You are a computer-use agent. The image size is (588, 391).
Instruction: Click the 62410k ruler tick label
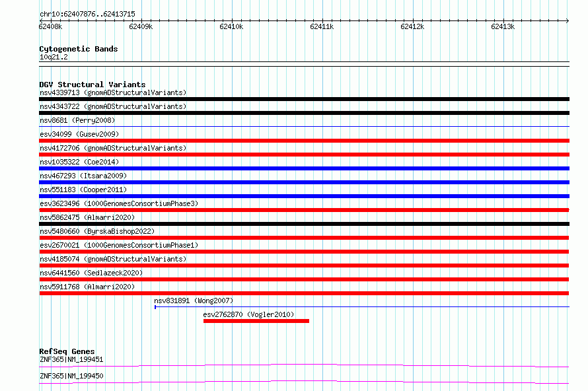(231, 26)
